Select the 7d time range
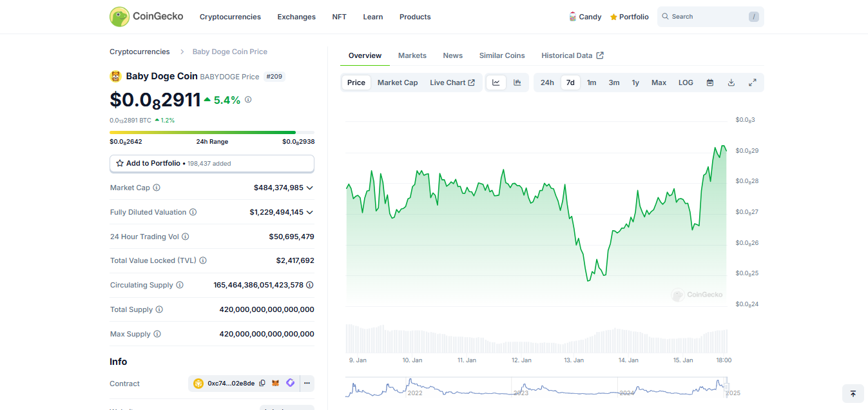This screenshot has width=868, height=410. point(570,83)
